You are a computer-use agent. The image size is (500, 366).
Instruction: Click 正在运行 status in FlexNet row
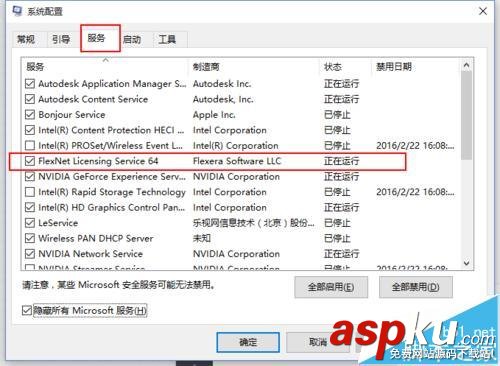[341, 161]
